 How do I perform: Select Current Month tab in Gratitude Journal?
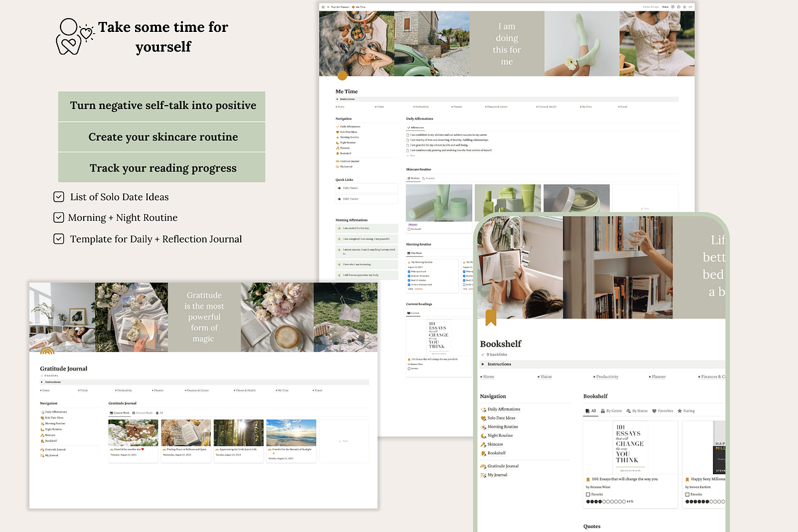tap(143, 413)
